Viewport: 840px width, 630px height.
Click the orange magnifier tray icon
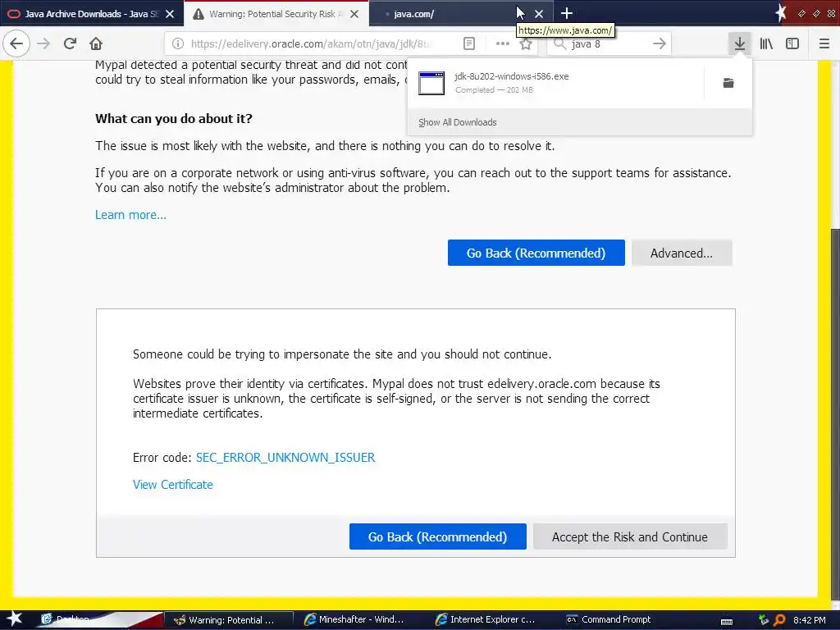pos(779,620)
